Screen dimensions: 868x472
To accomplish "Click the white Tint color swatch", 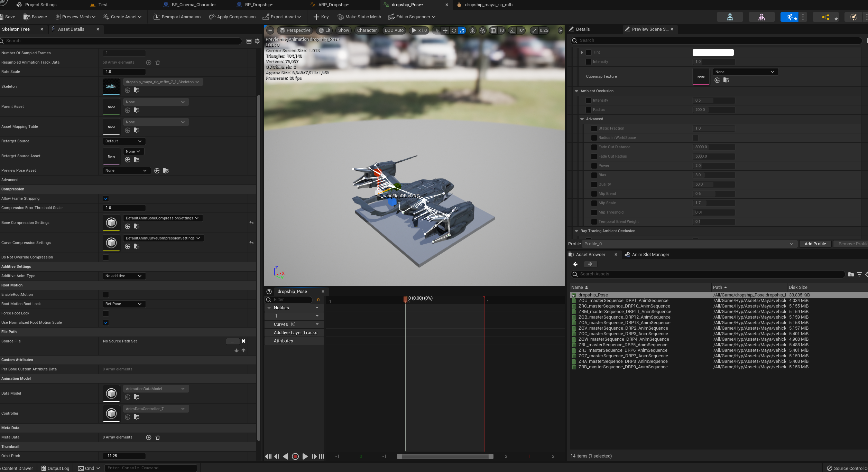I will click(713, 53).
